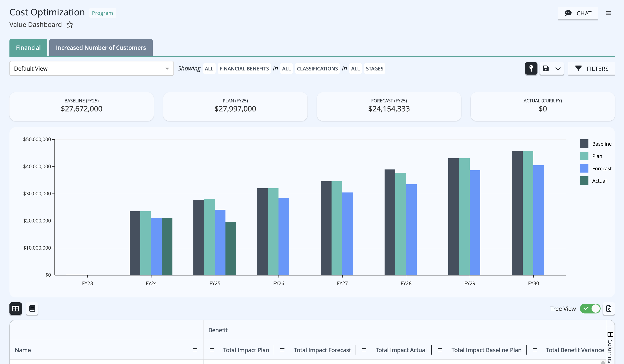Viewport: 624px width, 364px height.
Task: Open the FILTERS button
Action: click(x=591, y=69)
